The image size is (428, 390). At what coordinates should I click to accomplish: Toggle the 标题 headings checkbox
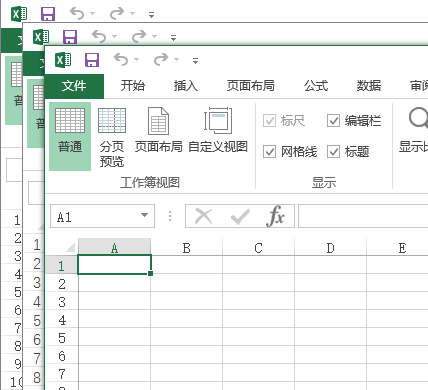(333, 152)
